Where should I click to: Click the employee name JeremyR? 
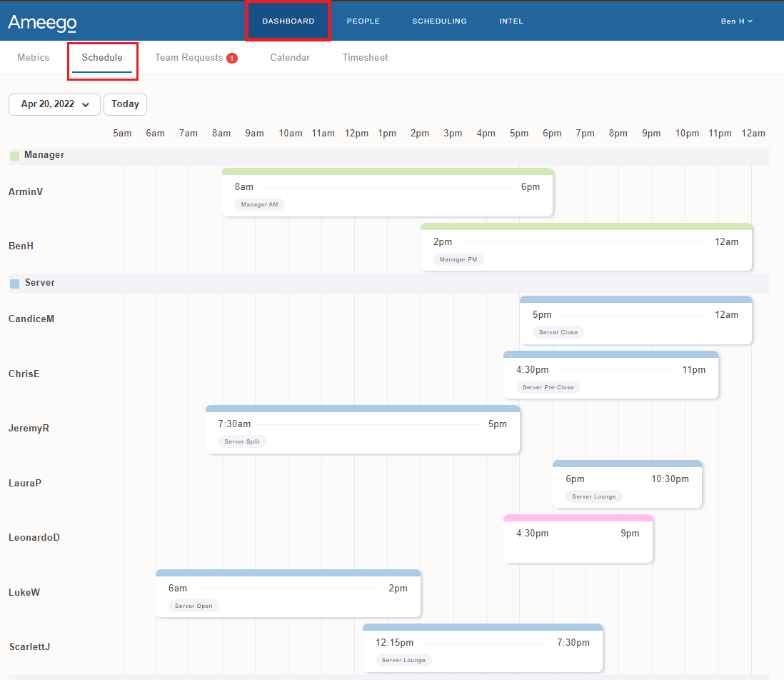(x=29, y=428)
